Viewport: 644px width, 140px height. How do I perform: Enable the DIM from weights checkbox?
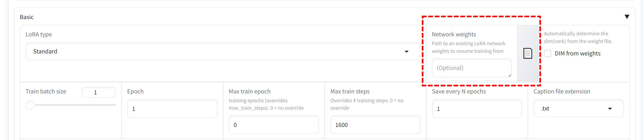(x=547, y=53)
